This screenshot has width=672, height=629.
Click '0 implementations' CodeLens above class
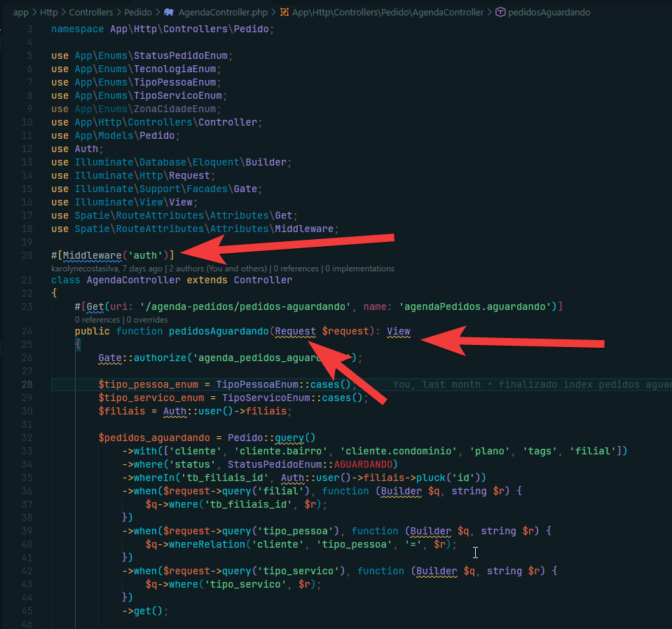coord(359,268)
